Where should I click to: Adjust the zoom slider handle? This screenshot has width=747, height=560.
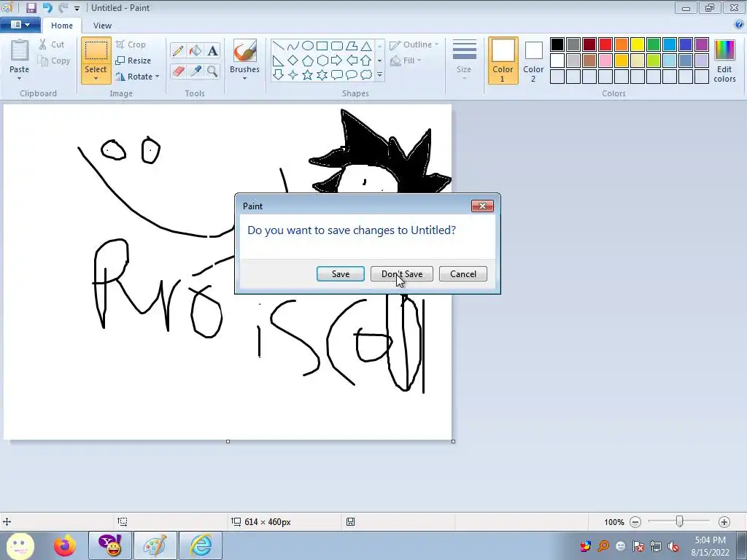680,522
